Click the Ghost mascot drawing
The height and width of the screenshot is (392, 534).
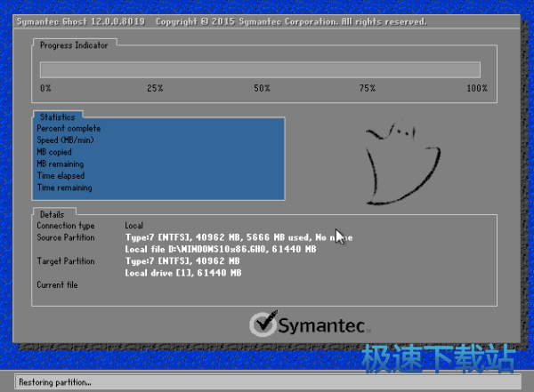pos(403,163)
